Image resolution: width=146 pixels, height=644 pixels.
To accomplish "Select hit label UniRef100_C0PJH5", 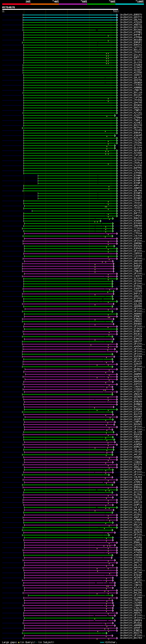I will [131, 156].
